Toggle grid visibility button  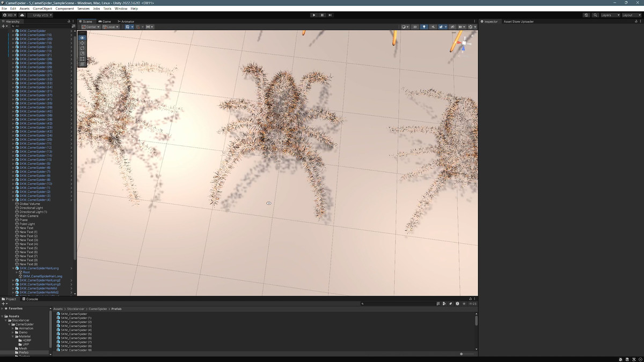tap(127, 27)
